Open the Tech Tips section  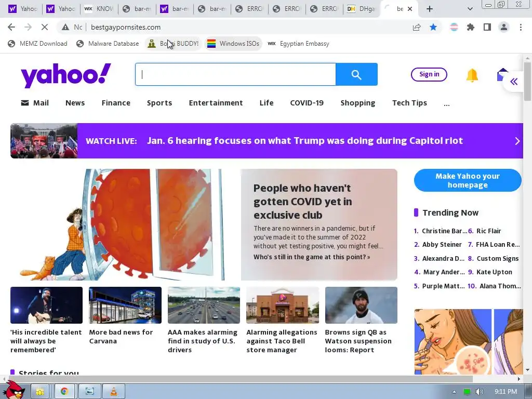click(x=409, y=103)
